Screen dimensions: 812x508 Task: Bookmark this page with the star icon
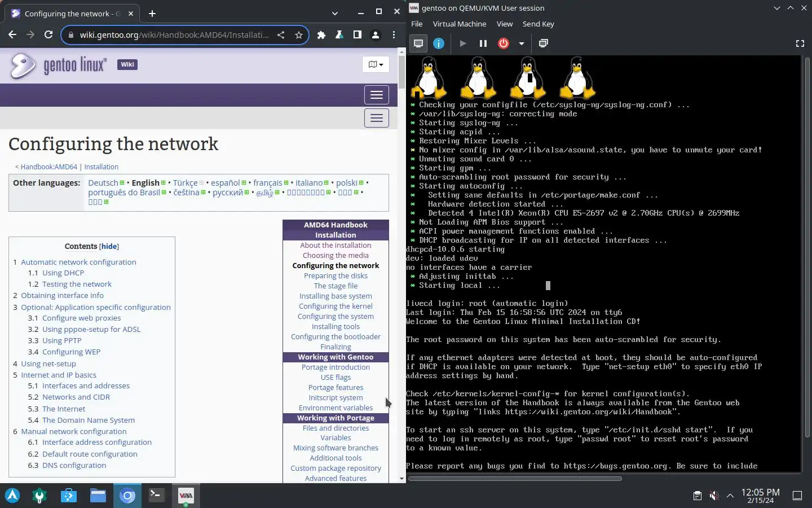299,35
